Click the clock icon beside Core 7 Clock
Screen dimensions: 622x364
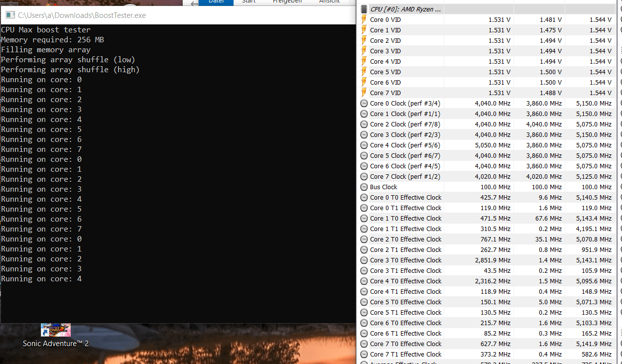coord(365,176)
